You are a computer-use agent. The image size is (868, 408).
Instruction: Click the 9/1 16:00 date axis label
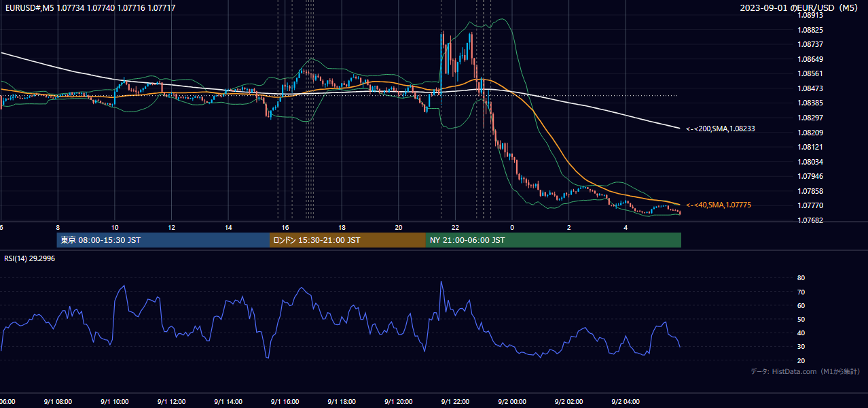pyautogui.click(x=285, y=402)
